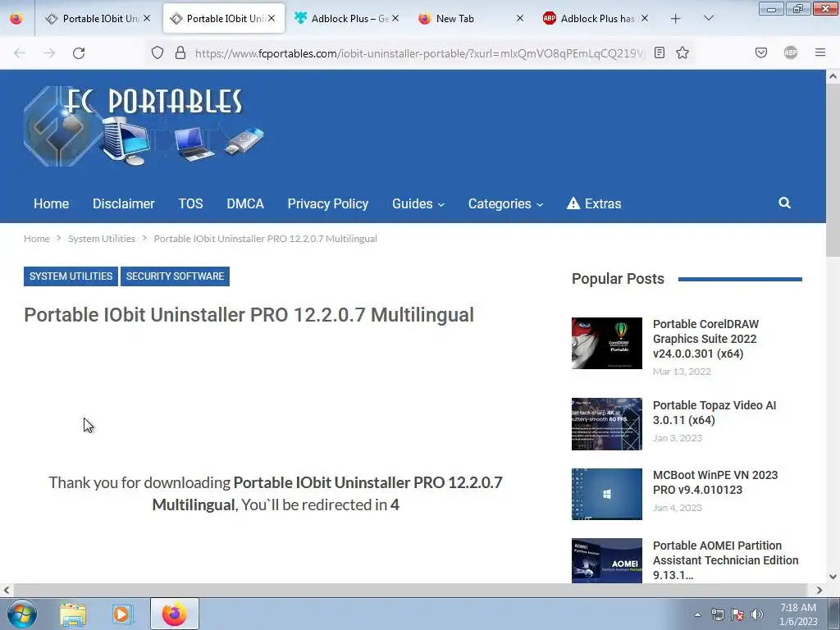The image size is (840, 630).
Task: Switch to Adblock Plus has tab
Action: click(596, 18)
